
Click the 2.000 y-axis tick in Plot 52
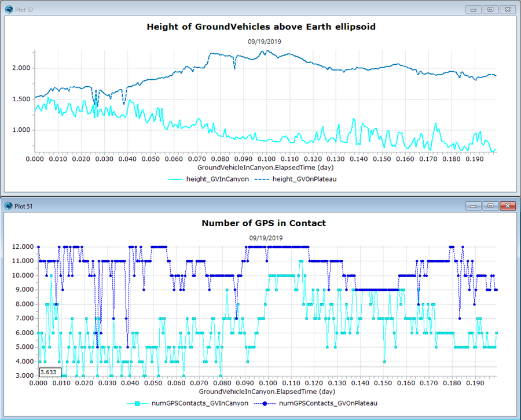[21, 68]
